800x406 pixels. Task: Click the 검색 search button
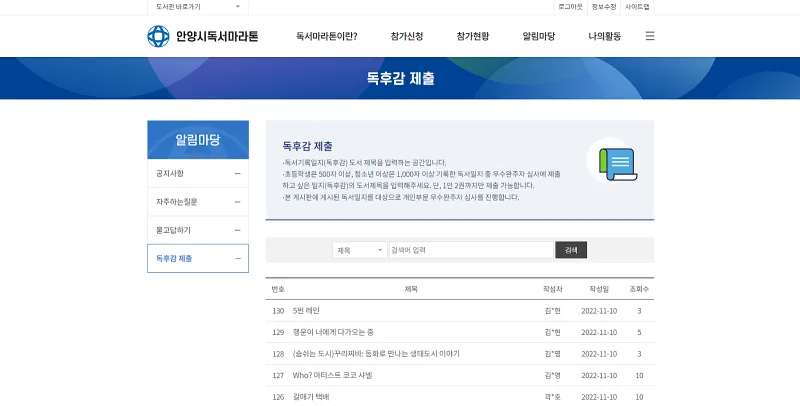[571, 250]
